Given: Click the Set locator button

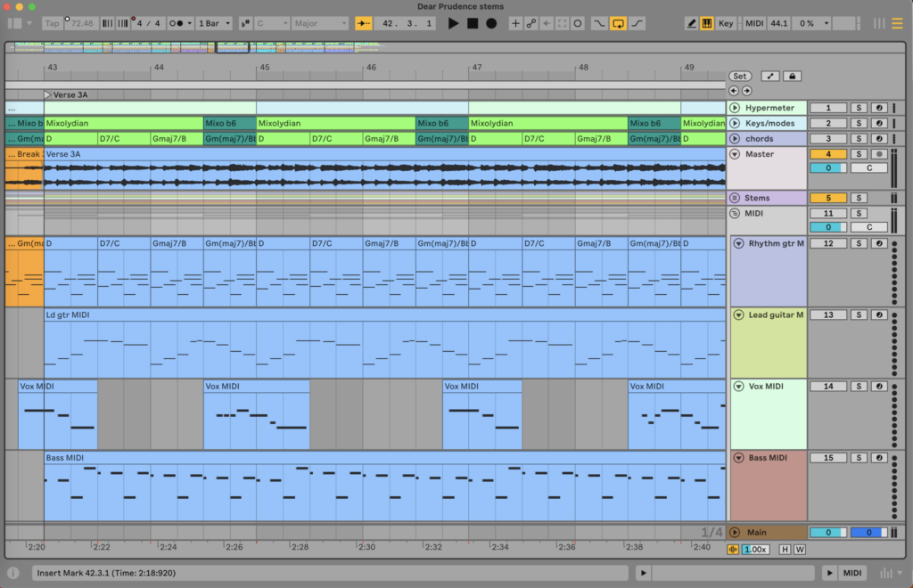Looking at the screenshot, I should 739,77.
